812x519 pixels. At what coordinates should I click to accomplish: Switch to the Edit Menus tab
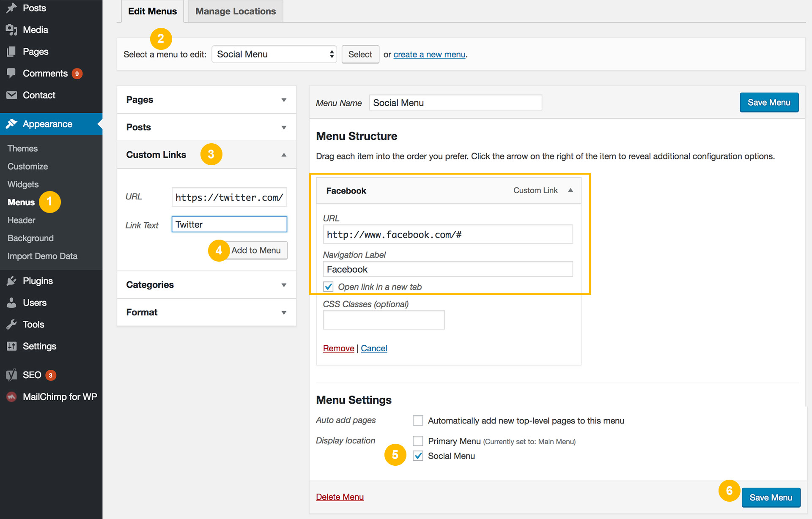coord(152,11)
